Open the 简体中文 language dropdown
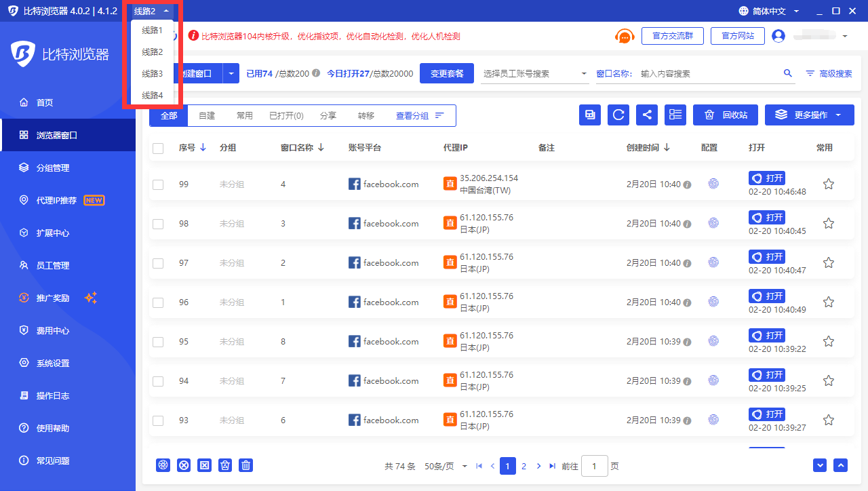Screen dimensions: 868x491 tap(769, 11)
